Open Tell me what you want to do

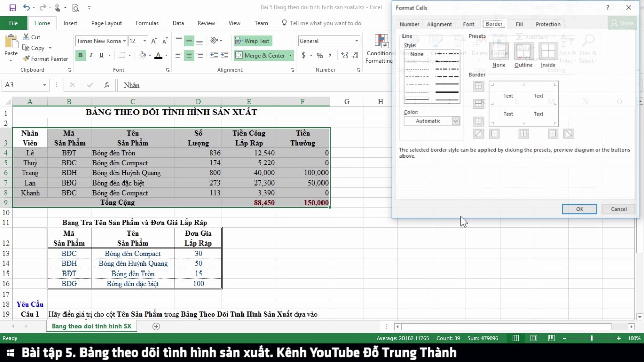click(x=321, y=23)
